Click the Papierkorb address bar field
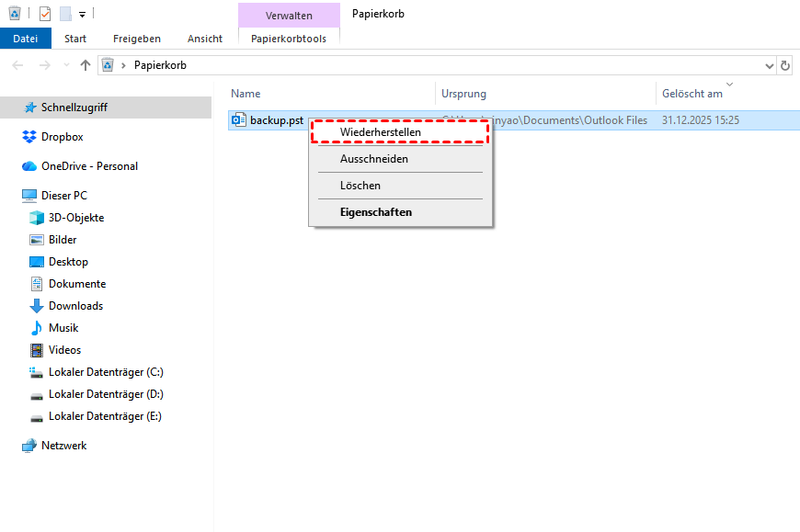Image resolution: width=800 pixels, height=532 pixels. tap(441, 65)
